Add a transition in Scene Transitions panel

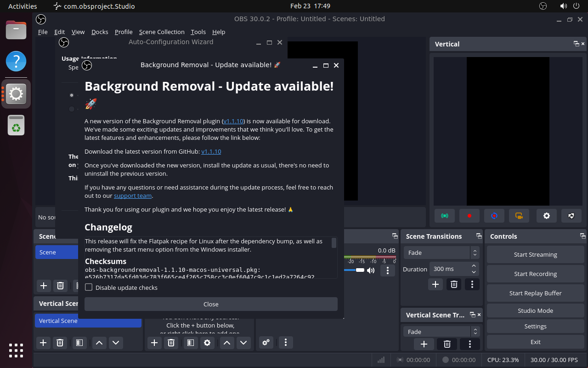pos(435,285)
